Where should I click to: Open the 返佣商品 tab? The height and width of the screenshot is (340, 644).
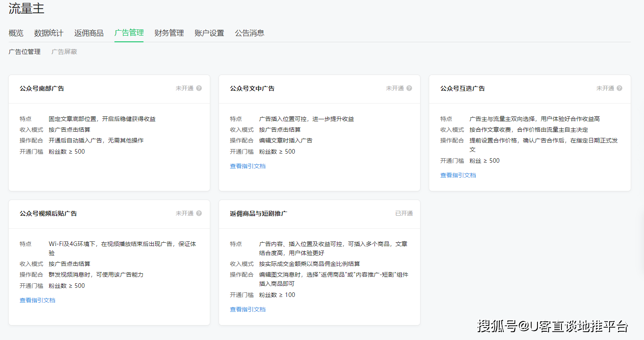coord(89,33)
